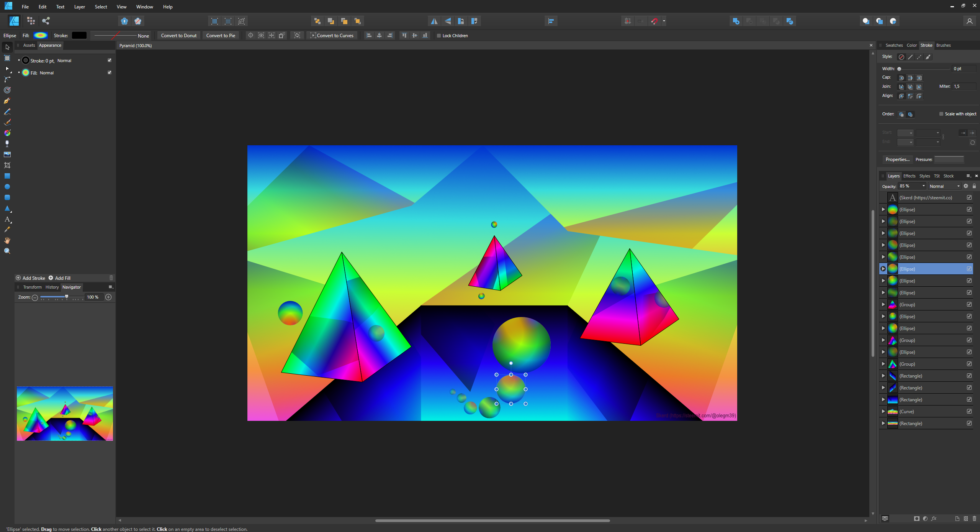Image resolution: width=980 pixels, height=532 pixels.
Task: Switch to the Swatches tab
Action: tap(894, 45)
